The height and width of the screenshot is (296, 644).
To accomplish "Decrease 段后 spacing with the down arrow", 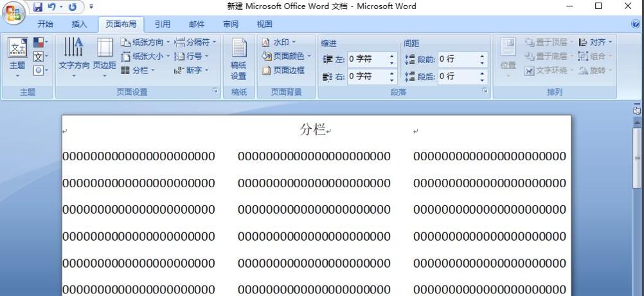I will click(x=483, y=80).
